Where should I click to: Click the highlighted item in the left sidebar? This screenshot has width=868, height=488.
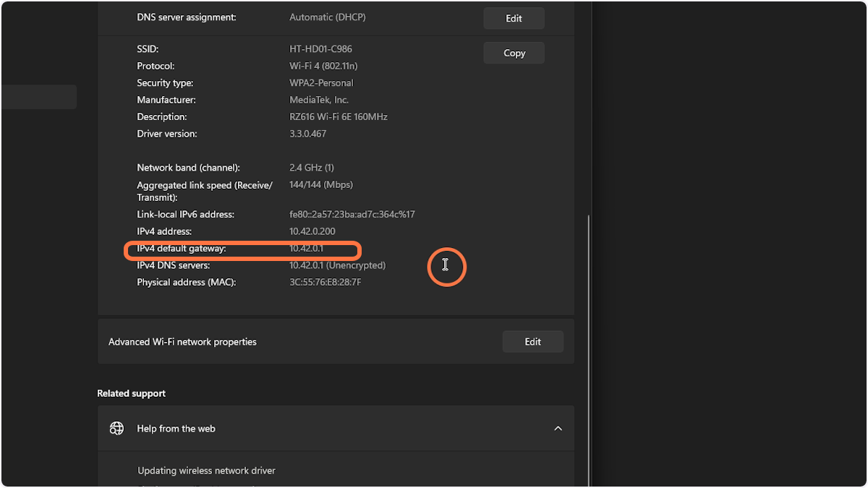click(38, 96)
